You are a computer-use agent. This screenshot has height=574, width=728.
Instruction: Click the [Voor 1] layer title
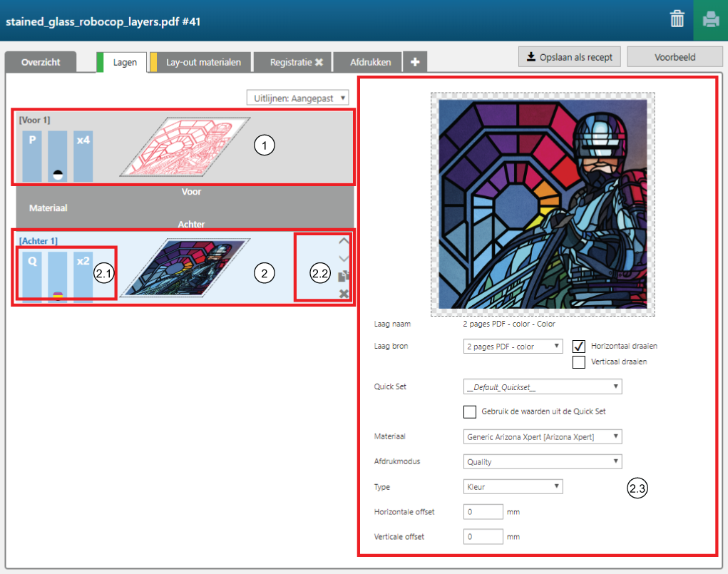tap(34, 120)
